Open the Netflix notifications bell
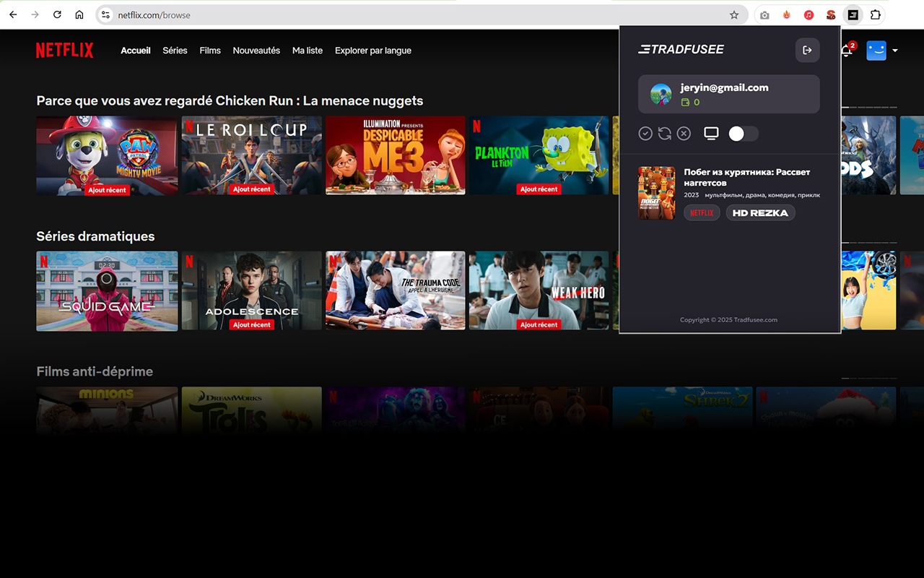Viewport: 924px width, 578px height. coord(847,51)
